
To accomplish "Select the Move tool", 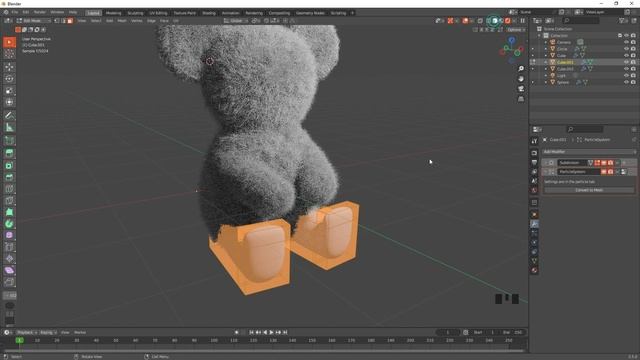I will point(9,67).
